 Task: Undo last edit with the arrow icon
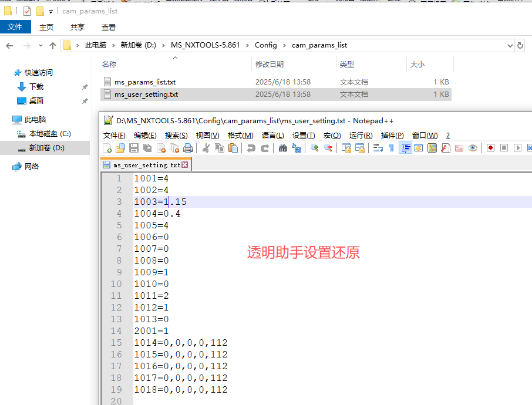pyautogui.click(x=251, y=148)
